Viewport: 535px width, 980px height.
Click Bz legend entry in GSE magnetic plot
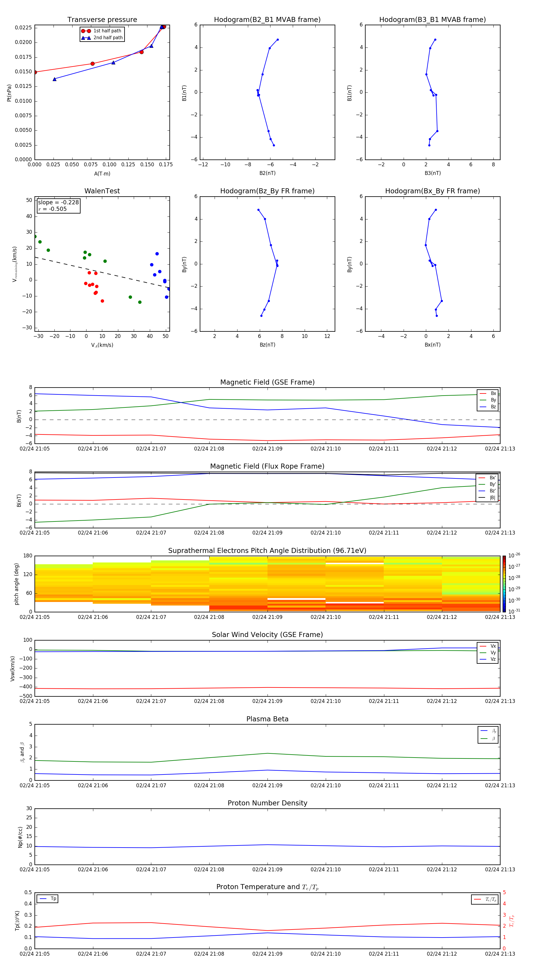tap(488, 407)
